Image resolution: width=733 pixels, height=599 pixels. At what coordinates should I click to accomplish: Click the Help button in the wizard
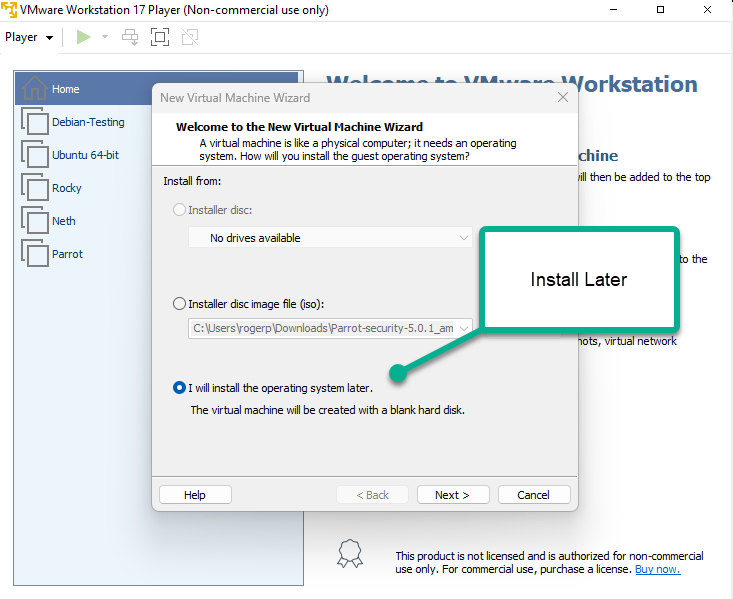(195, 495)
